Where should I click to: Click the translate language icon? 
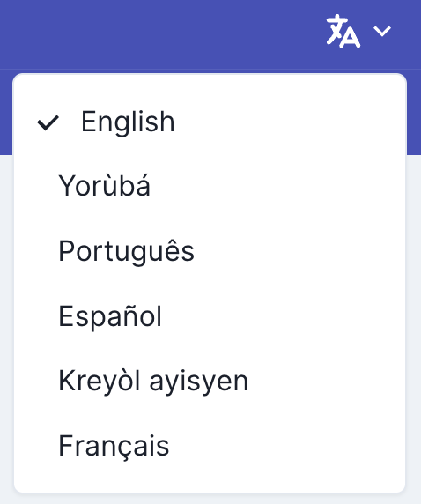coord(343,31)
